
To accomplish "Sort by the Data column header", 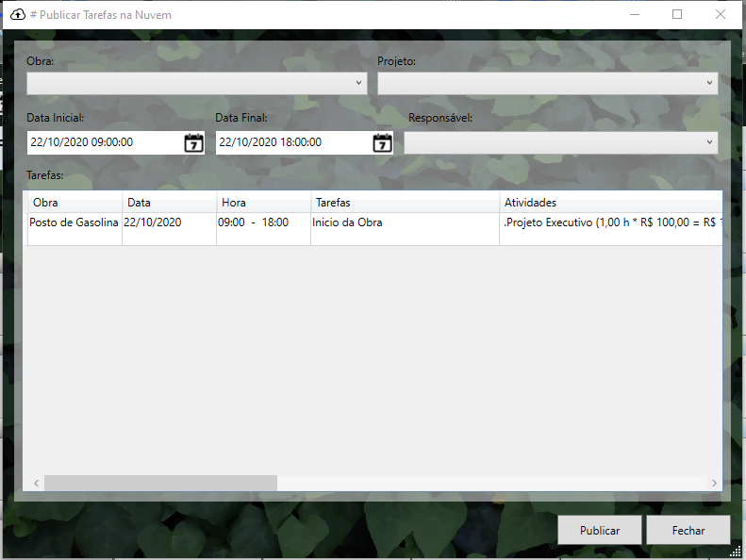I will point(169,203).
